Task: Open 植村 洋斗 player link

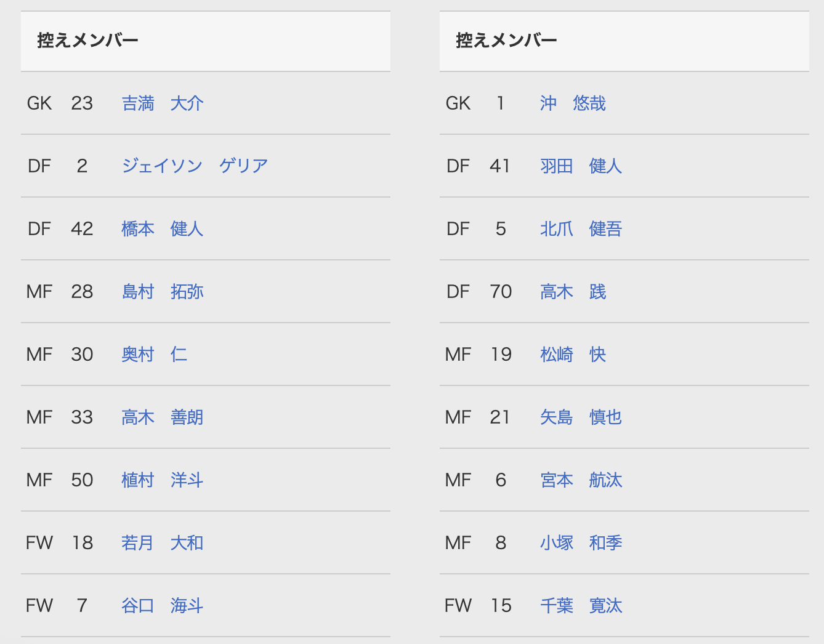Action: coord(163,480)
